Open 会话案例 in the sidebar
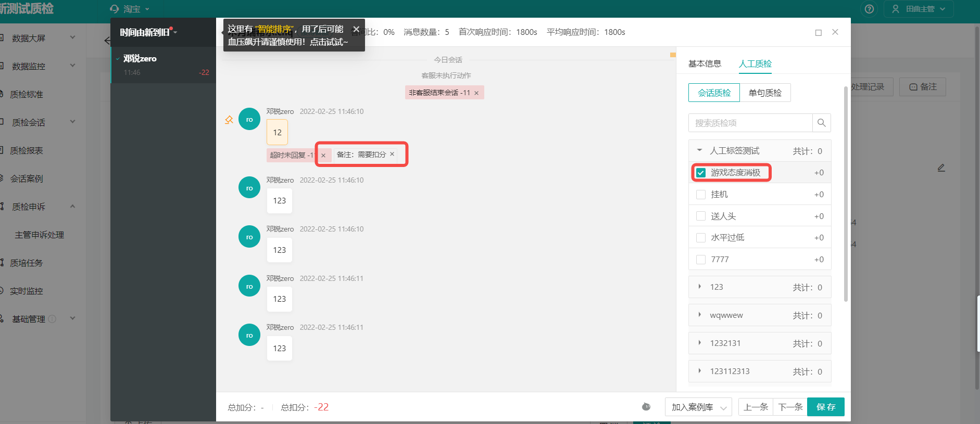Viewport: 980px width, 424px height. click(27, 178)
